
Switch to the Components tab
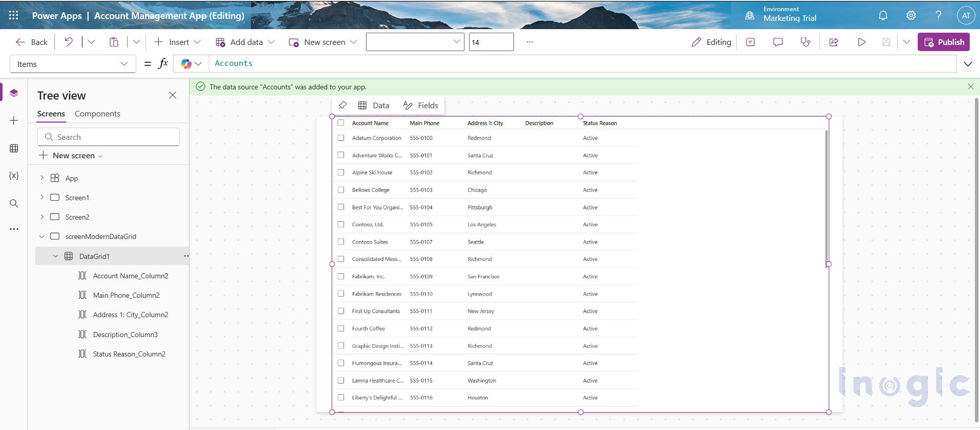point(97,113)
